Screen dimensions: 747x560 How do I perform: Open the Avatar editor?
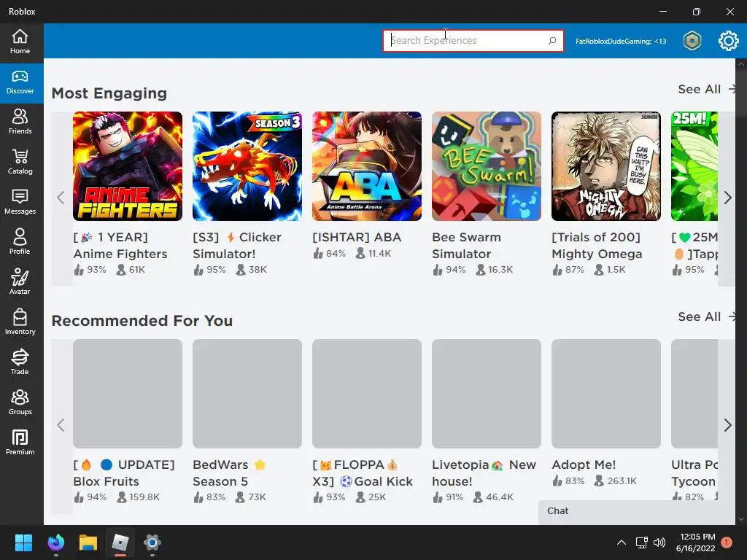pyautogui.click(x=20, y=282)
